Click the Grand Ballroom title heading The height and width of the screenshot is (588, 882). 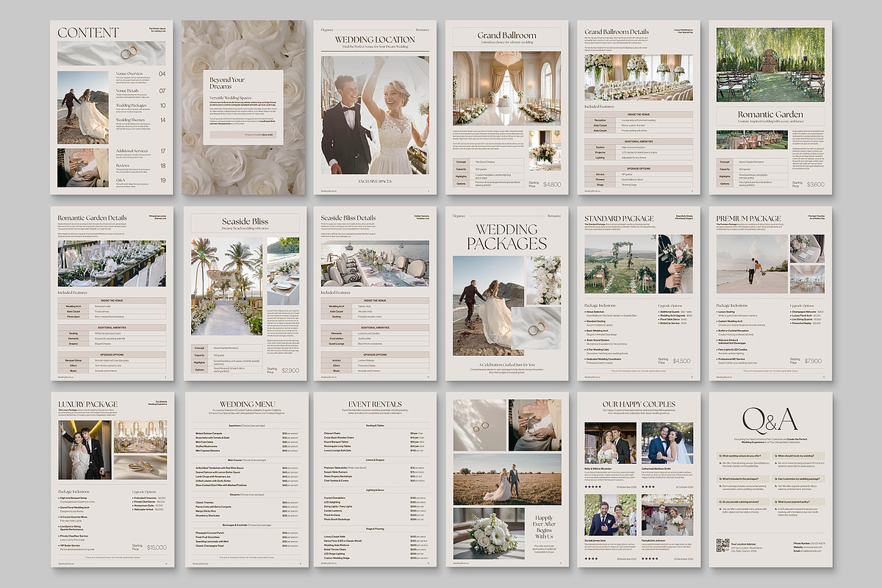pyautogui.click(x=506, y=35)
